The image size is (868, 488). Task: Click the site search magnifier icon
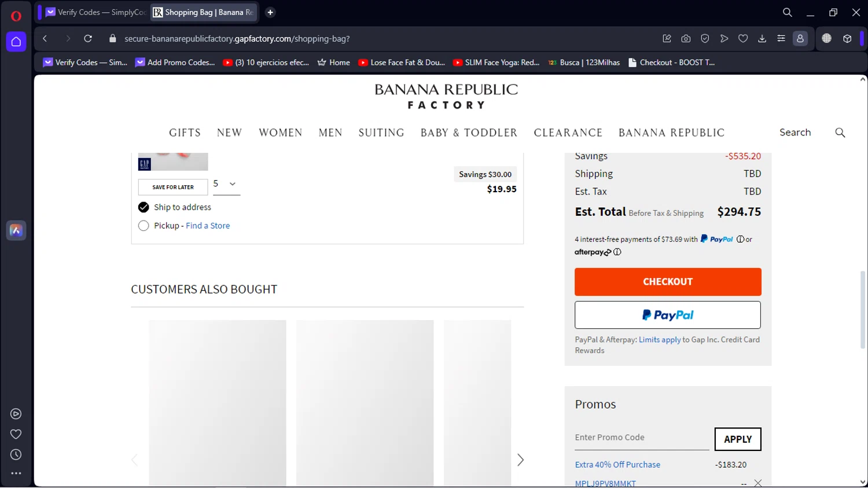click(x=840, y=133)
